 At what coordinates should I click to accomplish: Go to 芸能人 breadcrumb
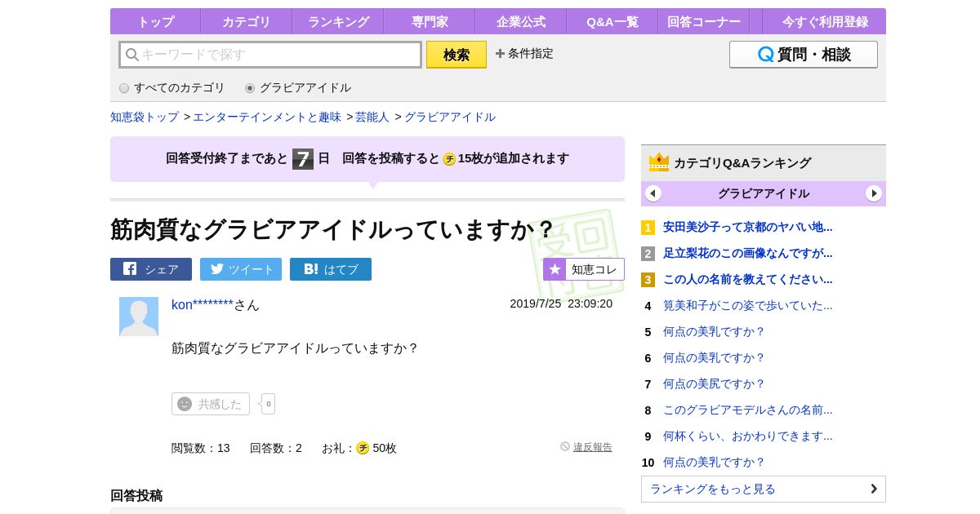[372, 117]
